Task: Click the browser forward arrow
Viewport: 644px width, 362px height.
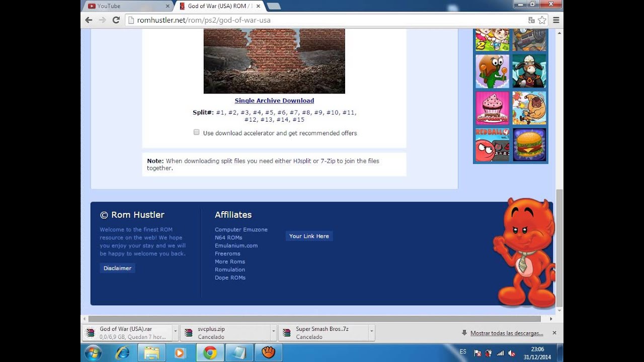Action: point(102,20)
